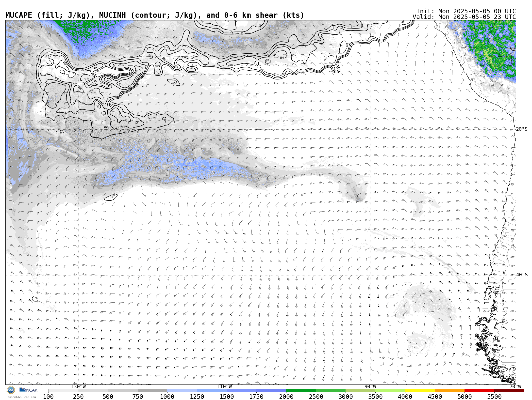Click the 4500 colorbar label
532x400 pixels.
pos(435,397)
